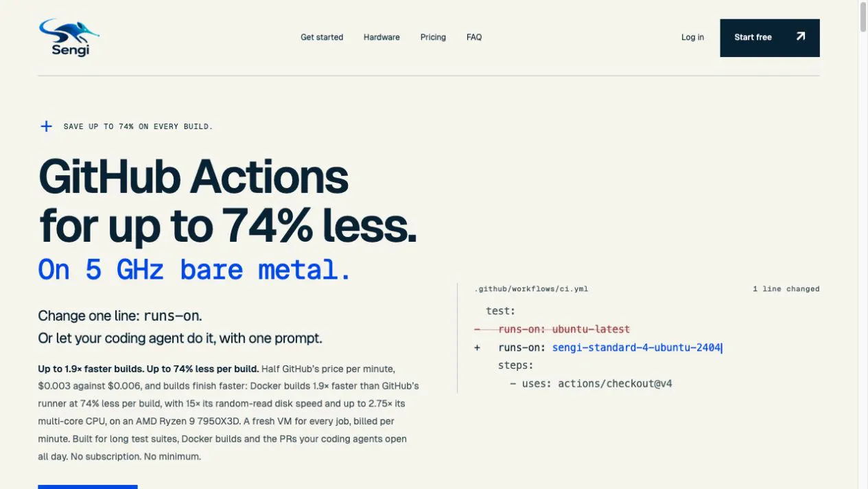Click the page vertical scrollbar thumb

click(x=863, y=17)
